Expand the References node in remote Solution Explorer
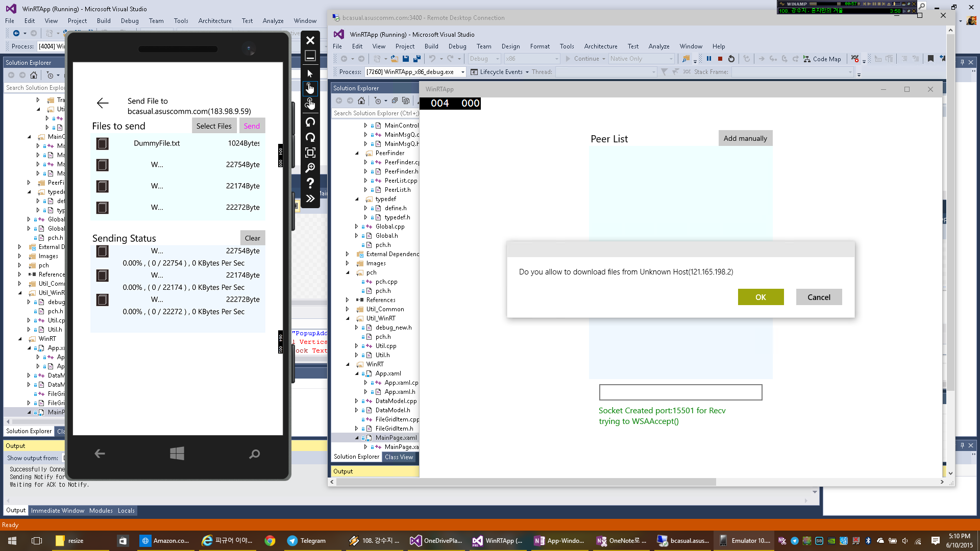 (x=348, y=300)
